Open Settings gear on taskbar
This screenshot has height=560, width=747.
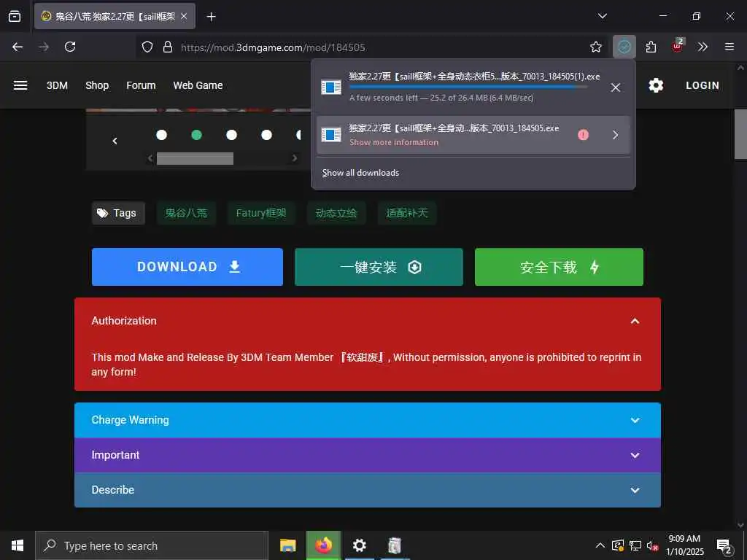pos(359,545)
